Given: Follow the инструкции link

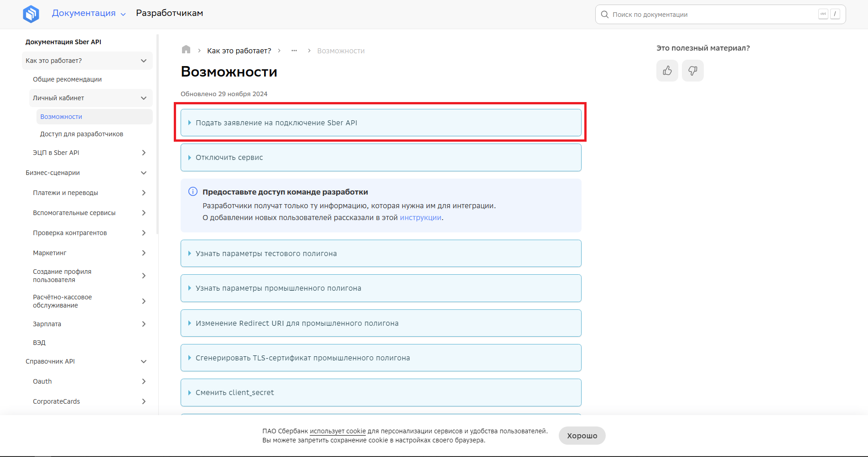Looking at the screenshot, I should coord(421,218).
